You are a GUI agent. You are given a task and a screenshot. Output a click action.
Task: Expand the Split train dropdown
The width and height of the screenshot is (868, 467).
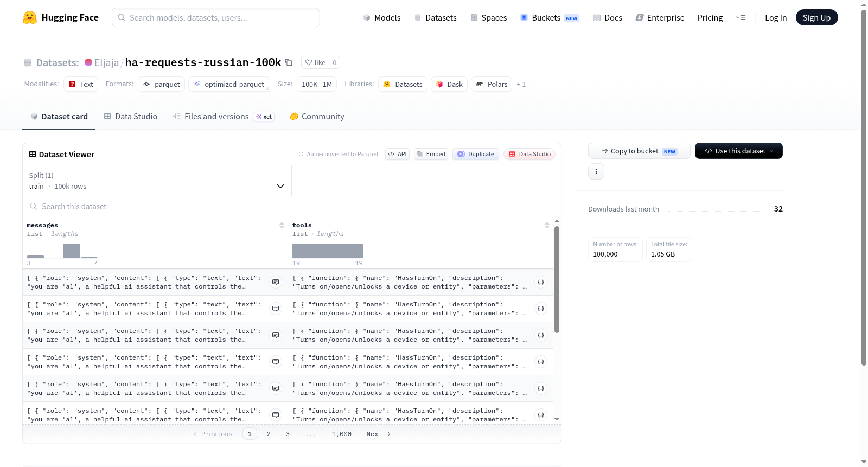[157, 181]
